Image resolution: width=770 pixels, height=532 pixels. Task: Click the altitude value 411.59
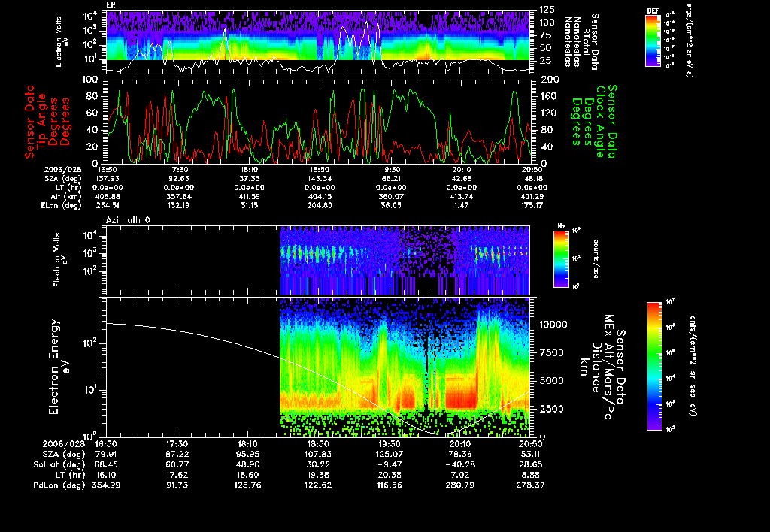click(250, 196)
